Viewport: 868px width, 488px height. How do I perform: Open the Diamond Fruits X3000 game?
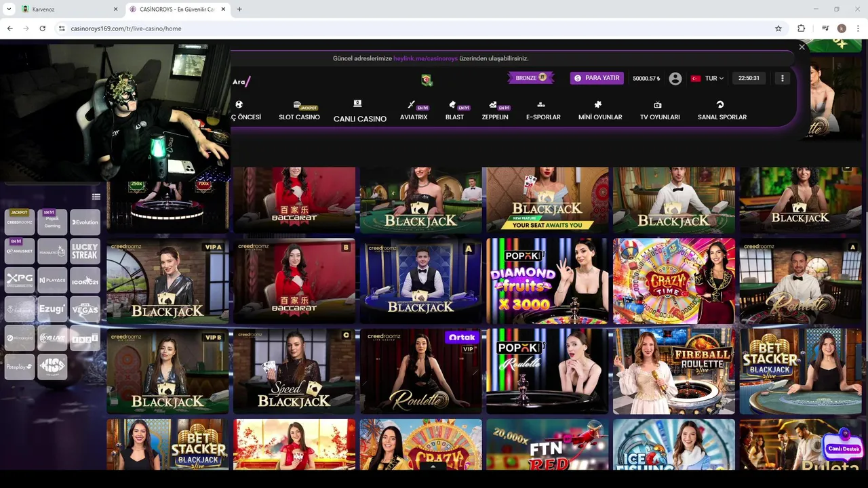coord(547,281)
